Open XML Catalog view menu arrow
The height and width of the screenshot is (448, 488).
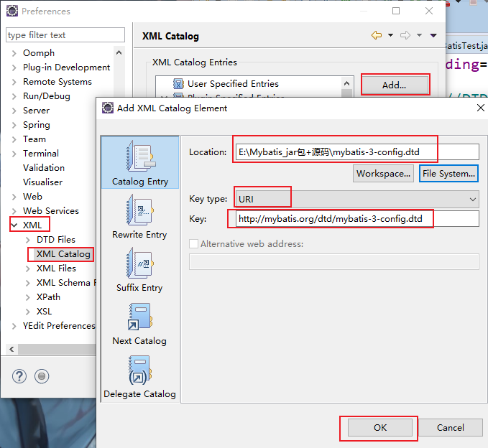pyautogui.click(x=433, y=35)
